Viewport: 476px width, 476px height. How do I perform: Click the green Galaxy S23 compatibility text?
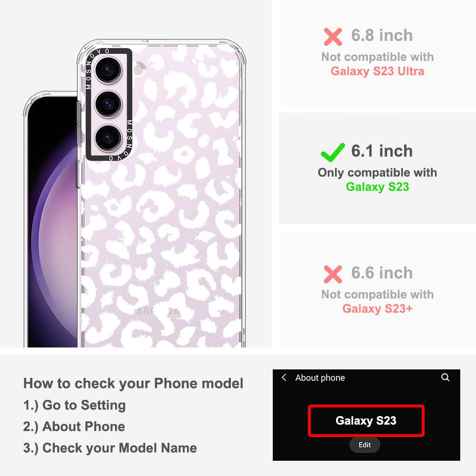pos(377,187)
